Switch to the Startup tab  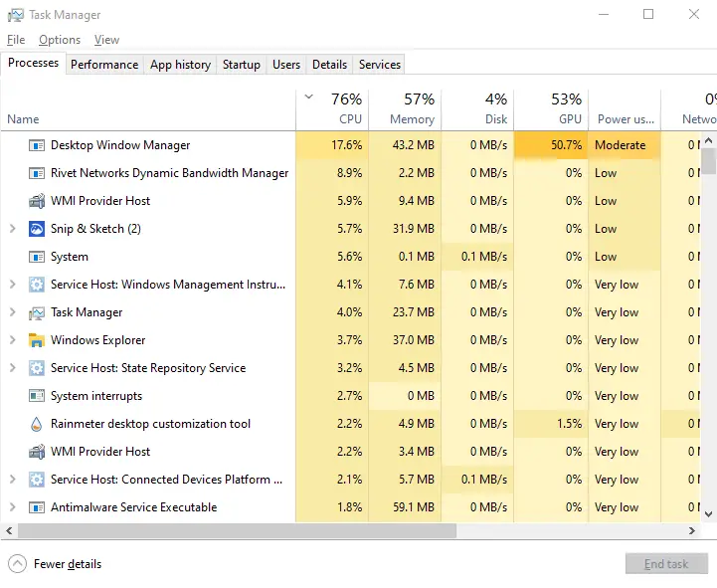coord(242,65)
